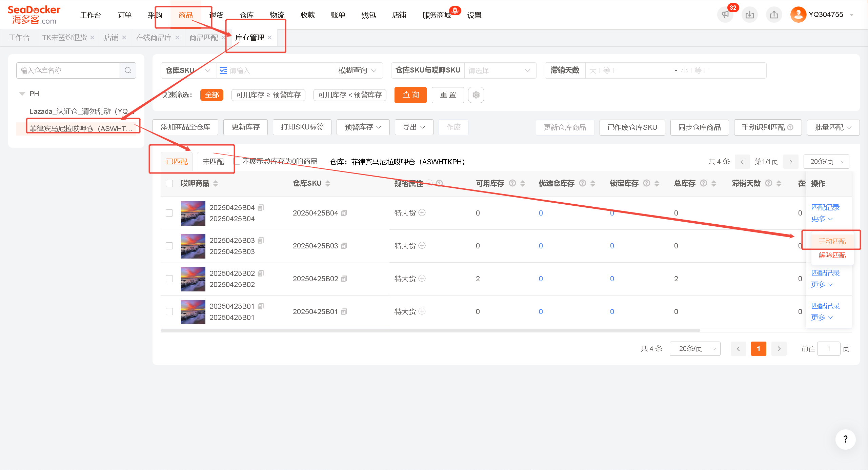Click the 输入仓库名称 search field
Screen dimensions: 868x470
[68, 70]
